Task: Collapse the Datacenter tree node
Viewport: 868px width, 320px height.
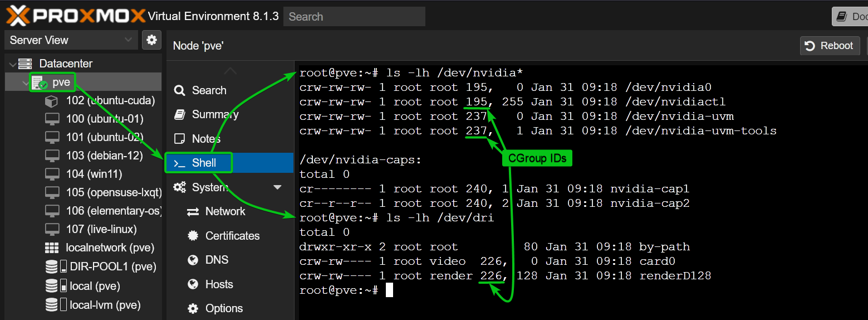Action: [x=12, y=64]
